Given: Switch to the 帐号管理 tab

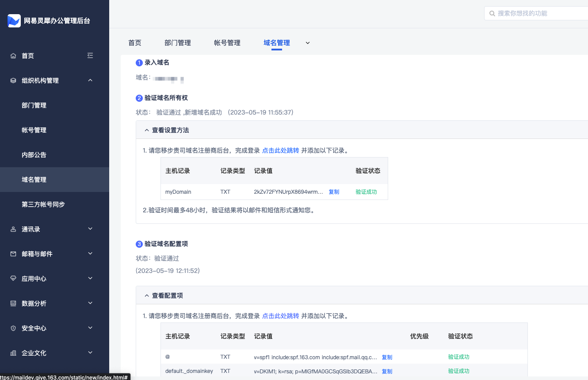Looking at the screenshot, I should [227, 43].
